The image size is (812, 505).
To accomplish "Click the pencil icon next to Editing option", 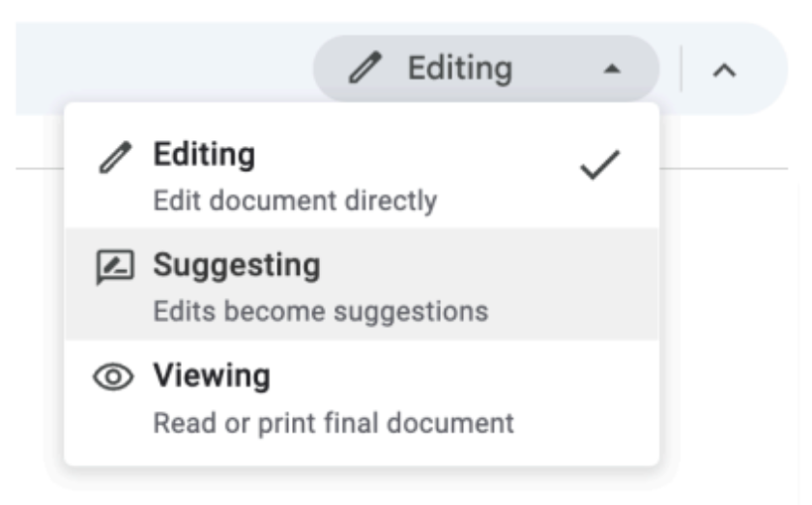I will [115, 157].
